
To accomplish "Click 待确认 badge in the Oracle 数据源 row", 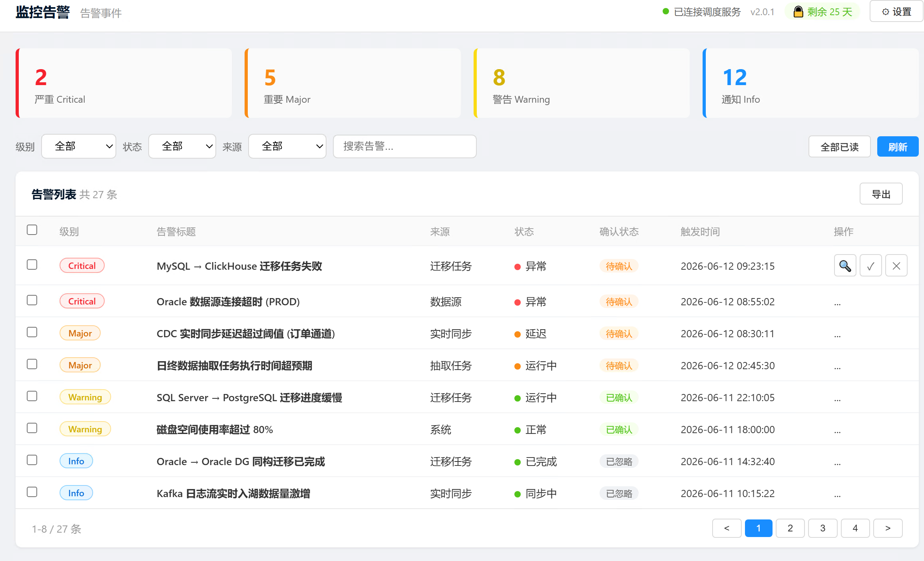I will [619, 302].
